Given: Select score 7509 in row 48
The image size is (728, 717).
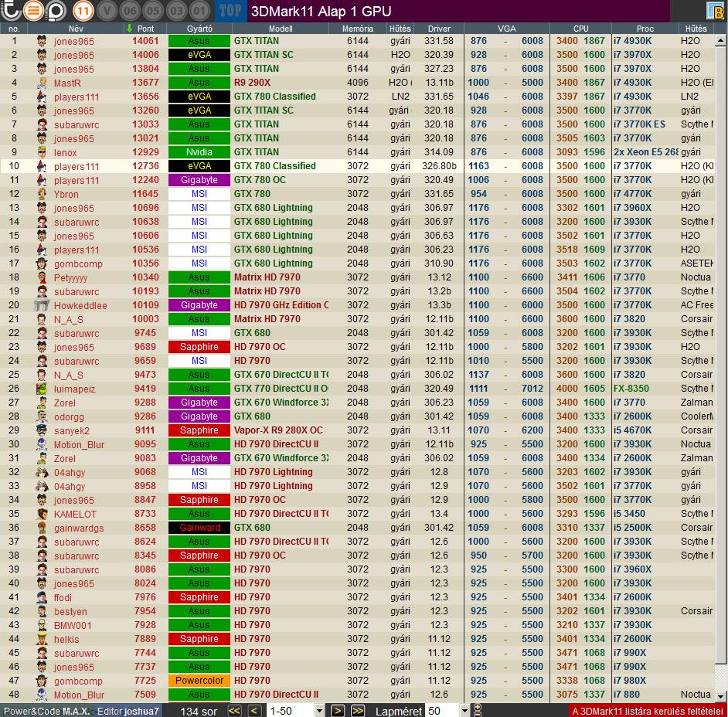Looking at the screenshot, I should [145, 695].
